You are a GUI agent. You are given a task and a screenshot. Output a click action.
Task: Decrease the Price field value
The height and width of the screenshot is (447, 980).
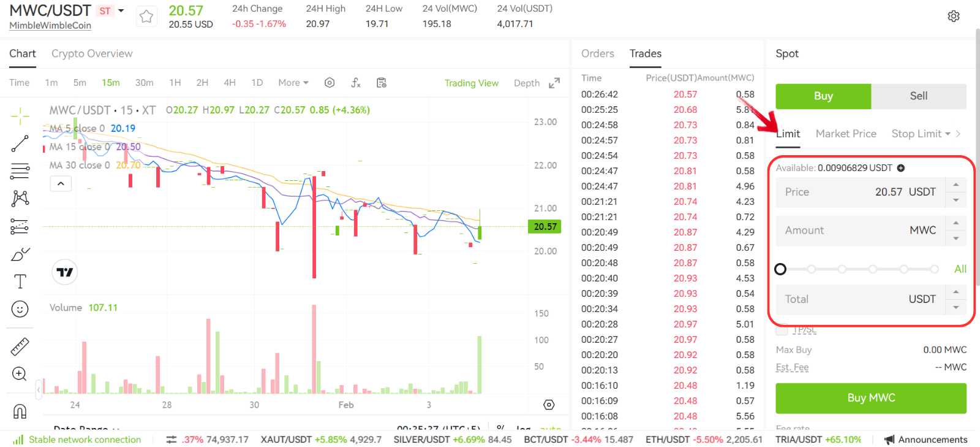pos(956,200)
